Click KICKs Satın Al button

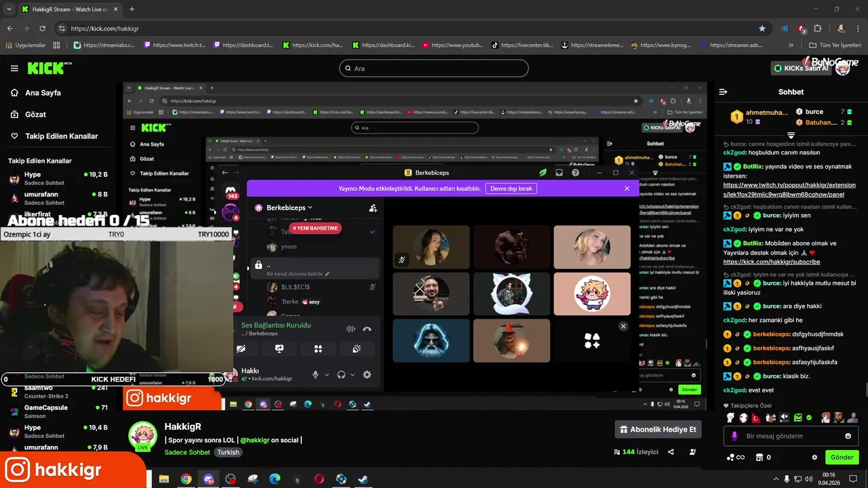[x=801, y=68]
